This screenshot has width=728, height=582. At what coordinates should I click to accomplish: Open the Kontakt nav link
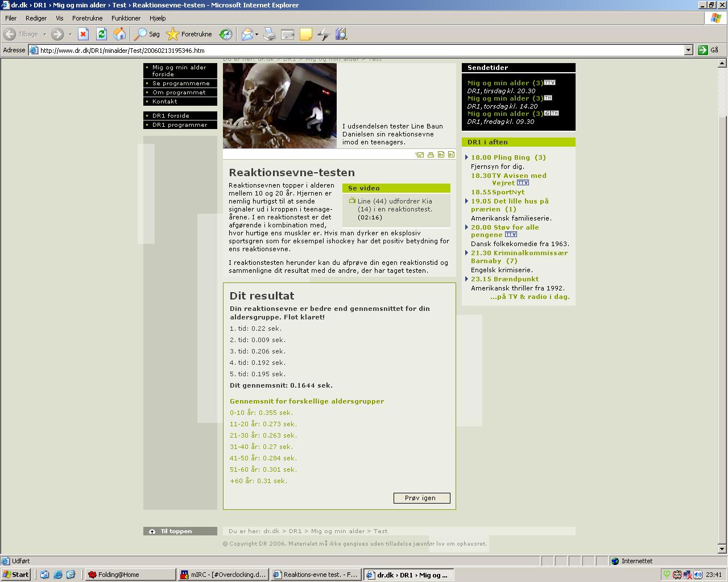pyautogui.click(x=180, y=101)
